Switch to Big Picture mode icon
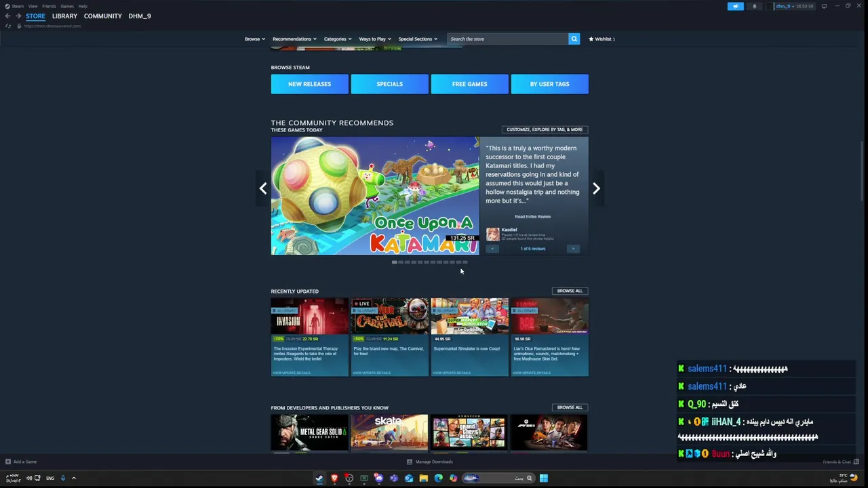 click(x=824, y=6)
